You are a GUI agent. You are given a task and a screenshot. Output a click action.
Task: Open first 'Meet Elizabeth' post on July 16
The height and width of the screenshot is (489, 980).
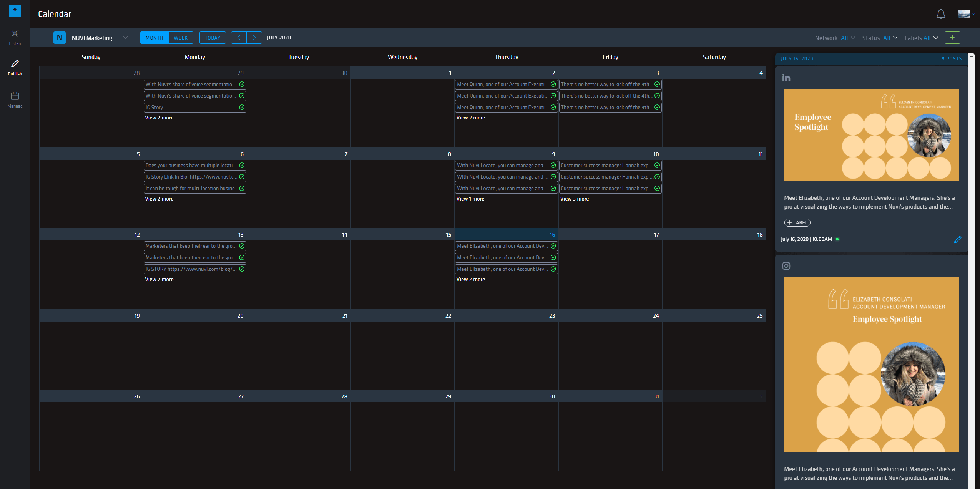[x=506, y=246]
